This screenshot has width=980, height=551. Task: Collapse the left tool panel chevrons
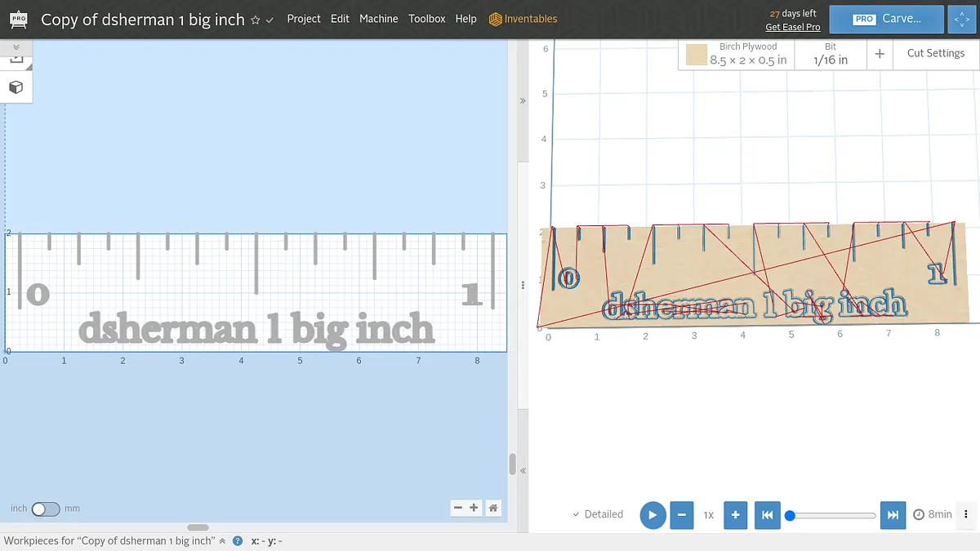point(16,47)
